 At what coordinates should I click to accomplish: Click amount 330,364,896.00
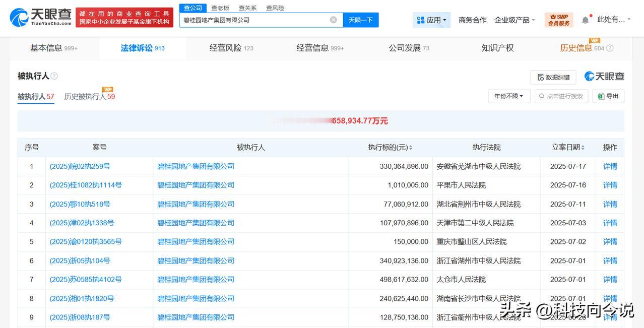click(404, 166)
